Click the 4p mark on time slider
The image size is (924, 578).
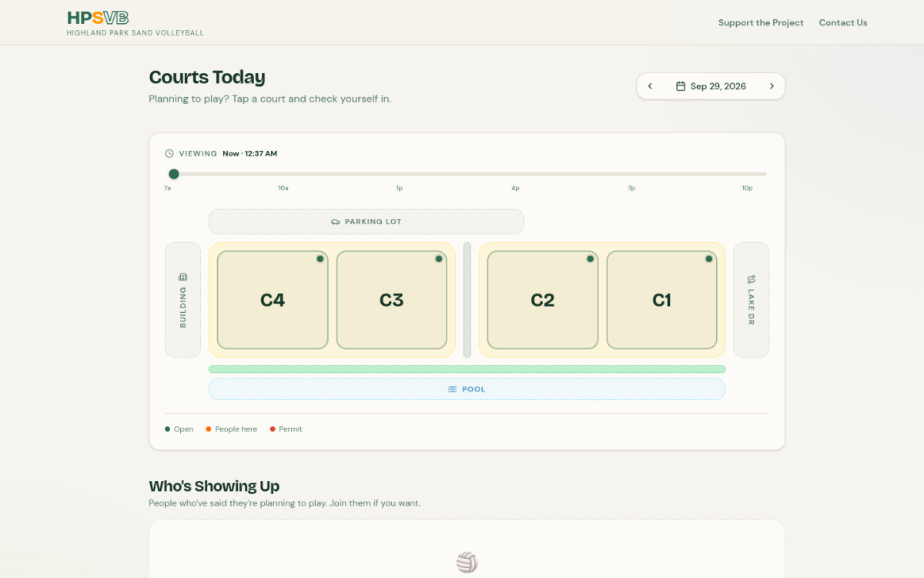click(x=515, y=188)
